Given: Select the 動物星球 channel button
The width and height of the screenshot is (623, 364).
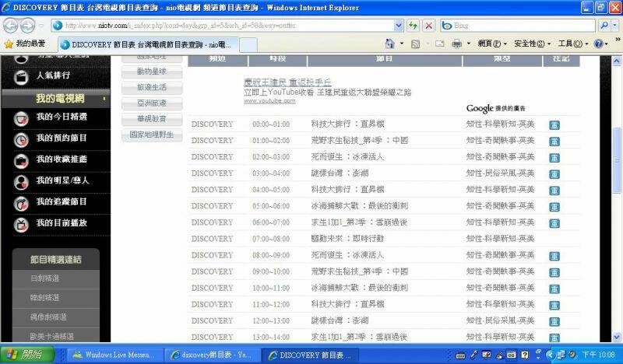Looking at the screenshot, I should [152, 72].
